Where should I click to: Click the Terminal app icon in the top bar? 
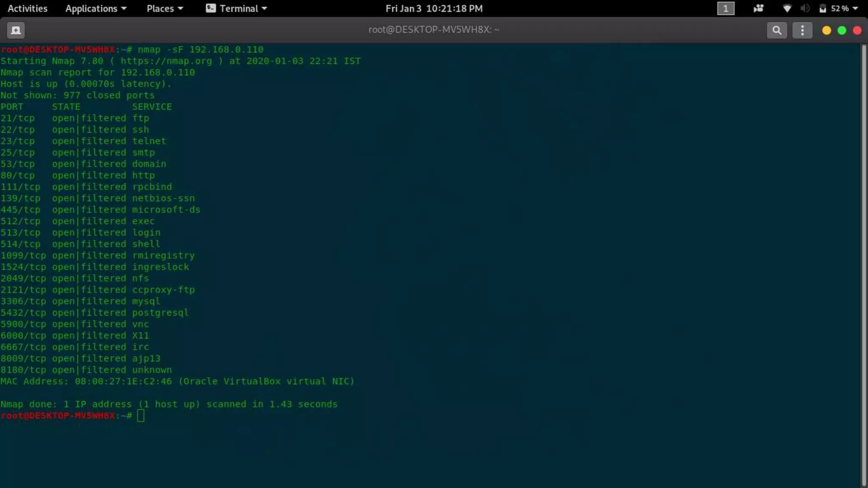211,8
